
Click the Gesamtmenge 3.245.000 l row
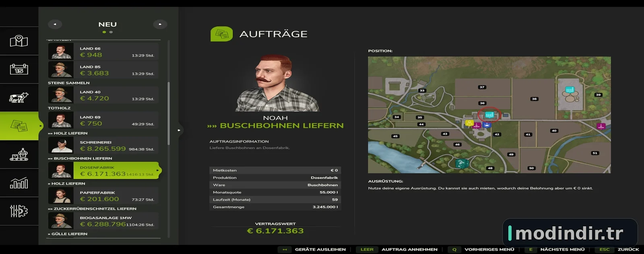[275, 207]
